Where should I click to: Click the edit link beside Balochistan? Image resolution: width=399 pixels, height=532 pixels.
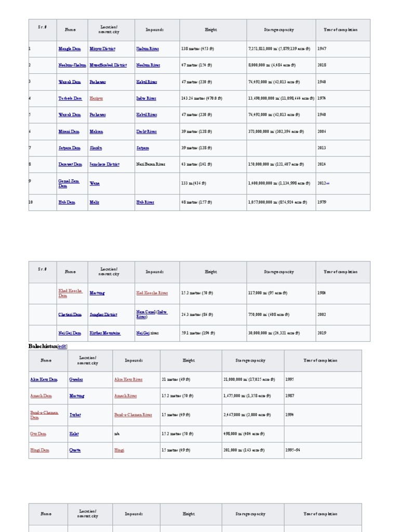62,347
